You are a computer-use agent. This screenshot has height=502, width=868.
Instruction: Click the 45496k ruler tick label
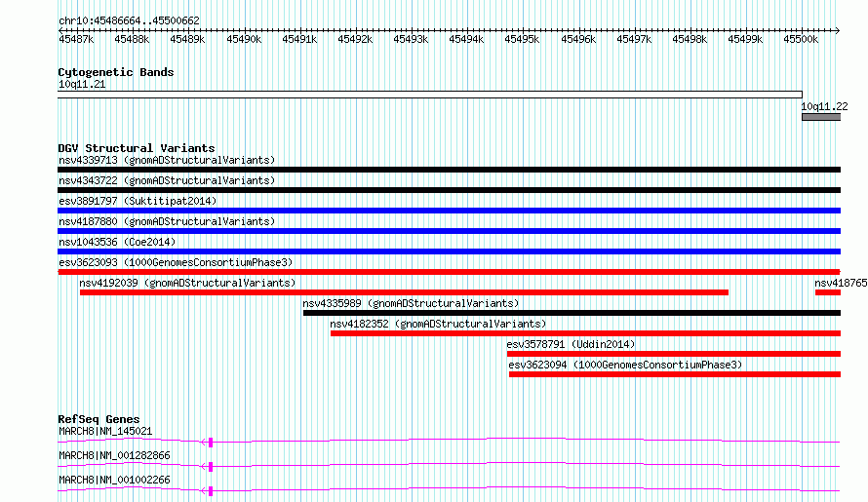(578, 39)
